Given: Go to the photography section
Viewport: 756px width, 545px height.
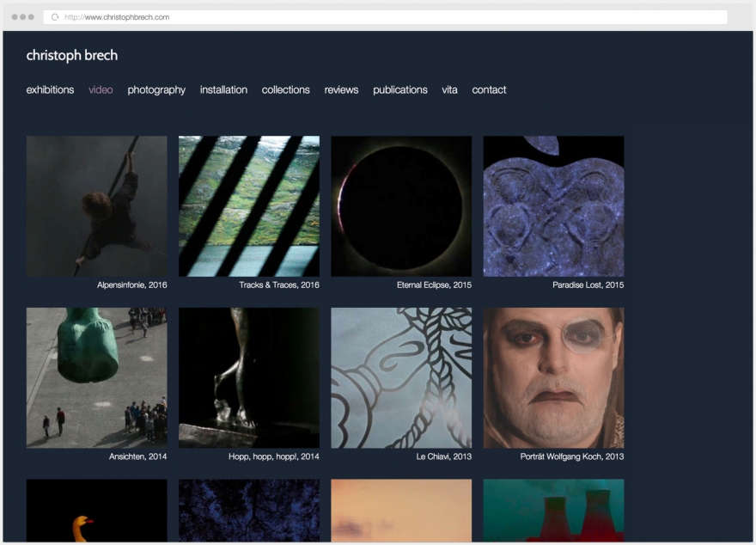Looking at the screenshot, I should [156, 90].
